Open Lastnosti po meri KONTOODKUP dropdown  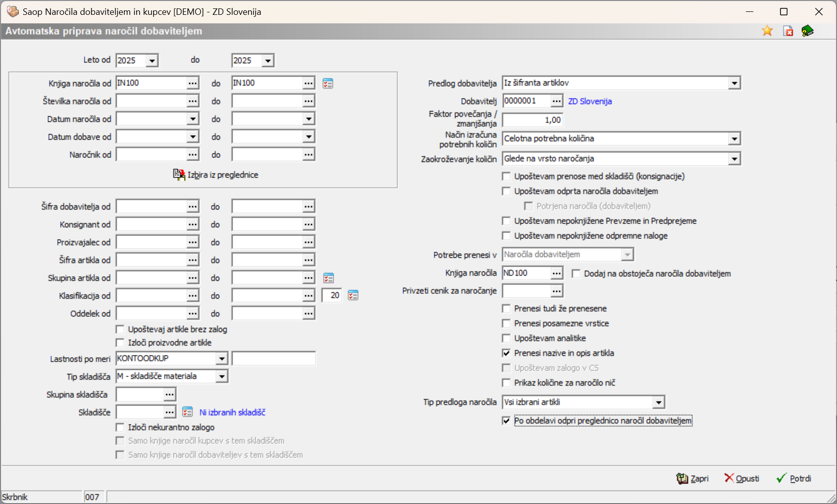point(222,358)
